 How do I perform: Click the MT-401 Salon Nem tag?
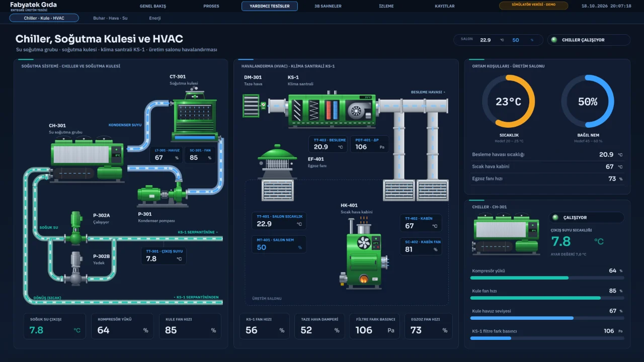tap(279, 244)
